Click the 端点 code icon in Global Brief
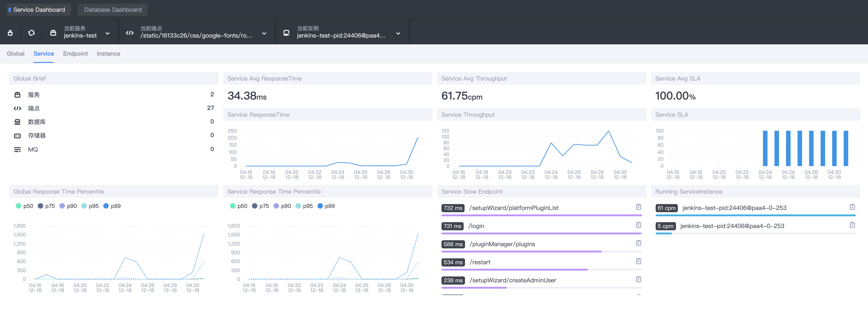 click(17, 108)
